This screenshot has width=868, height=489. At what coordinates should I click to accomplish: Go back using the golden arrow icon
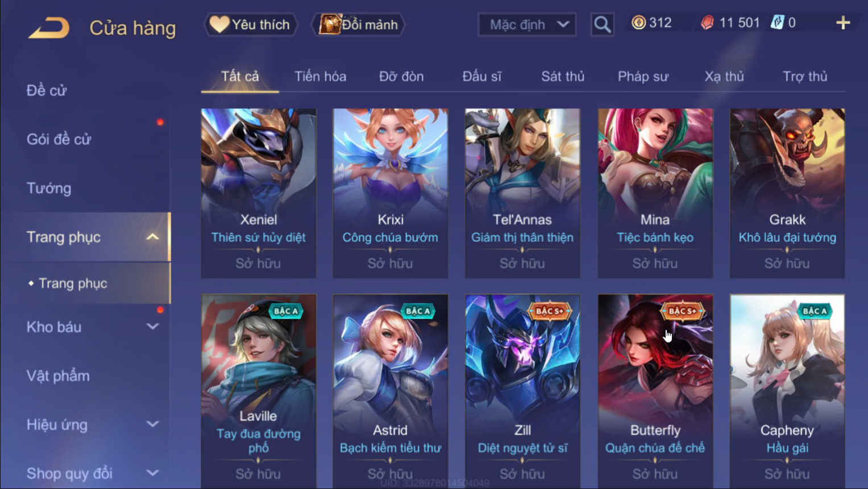(x=49, y=27)
